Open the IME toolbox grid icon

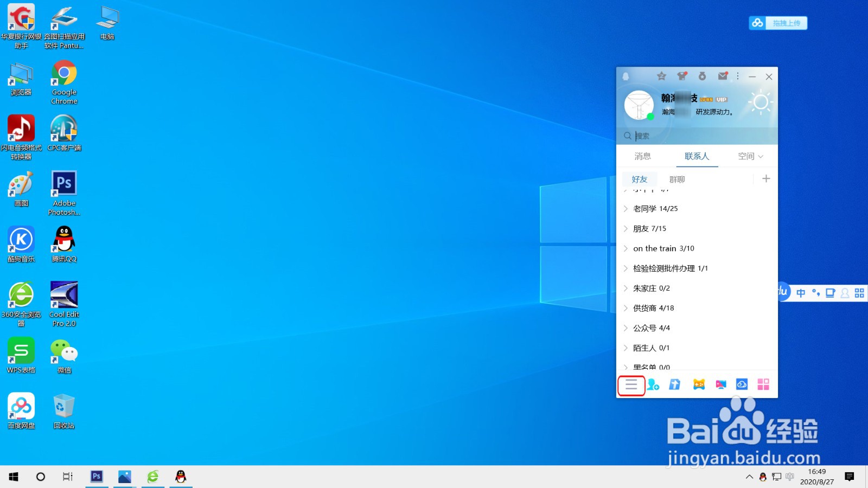859,293
